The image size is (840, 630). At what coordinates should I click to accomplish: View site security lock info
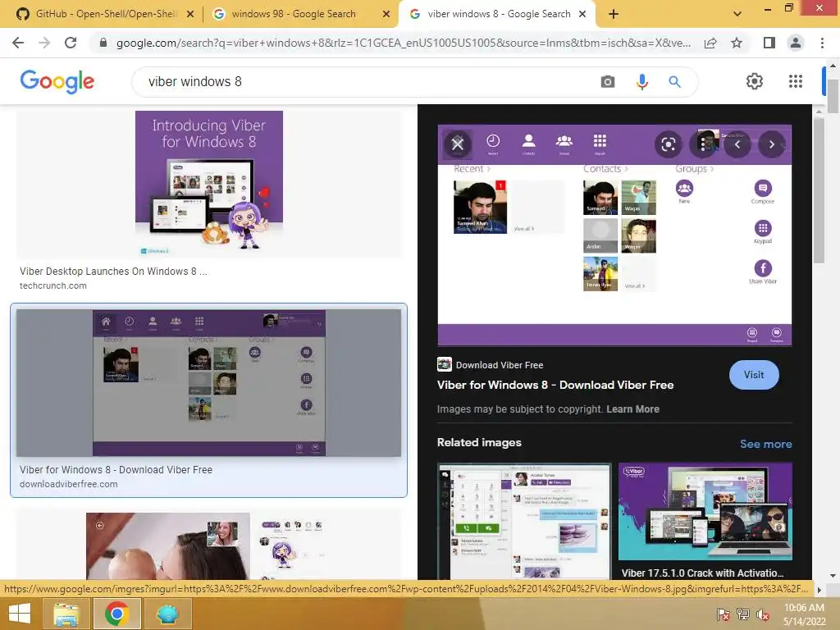(x=103, y=43)
